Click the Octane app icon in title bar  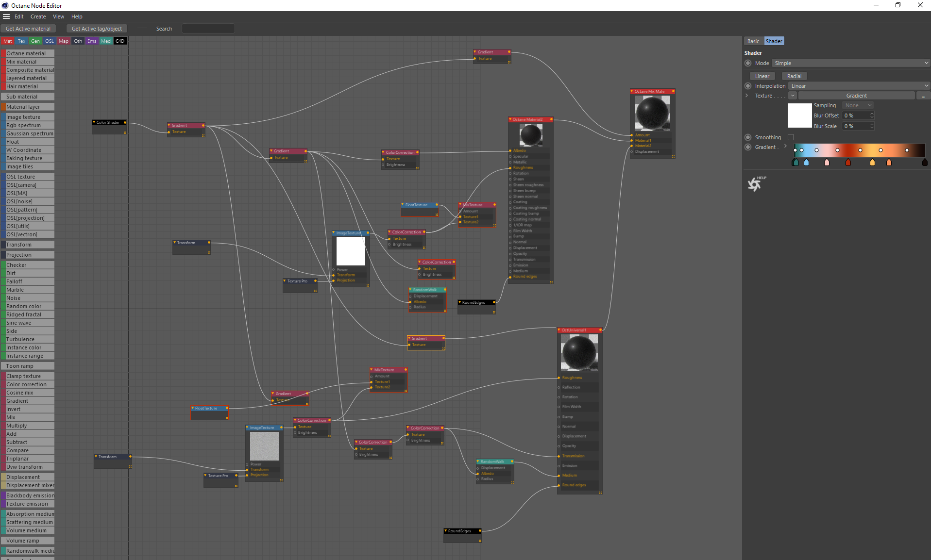click(5, 5)
